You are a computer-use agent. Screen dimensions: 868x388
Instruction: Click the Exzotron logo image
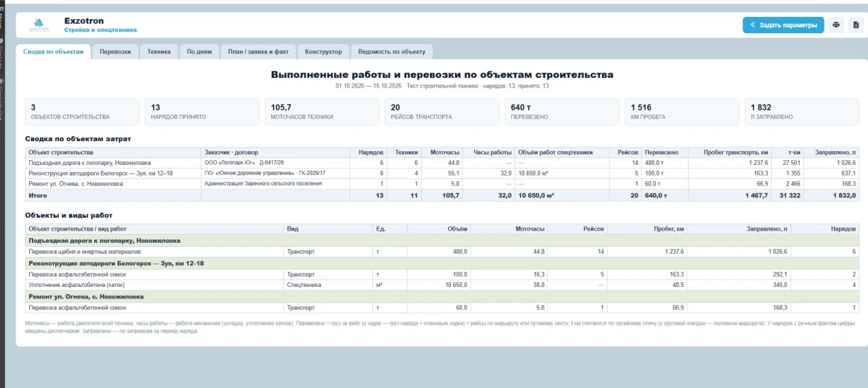40,26
